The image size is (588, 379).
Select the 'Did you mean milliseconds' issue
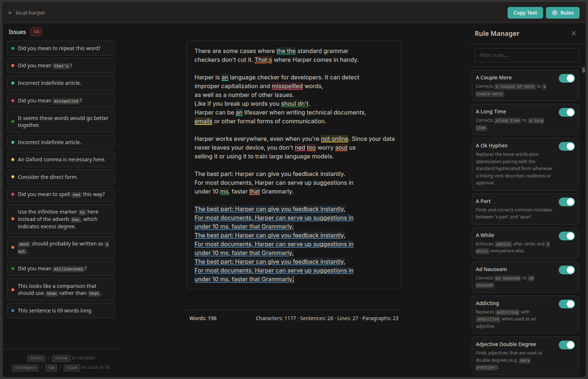coord(61,269)
